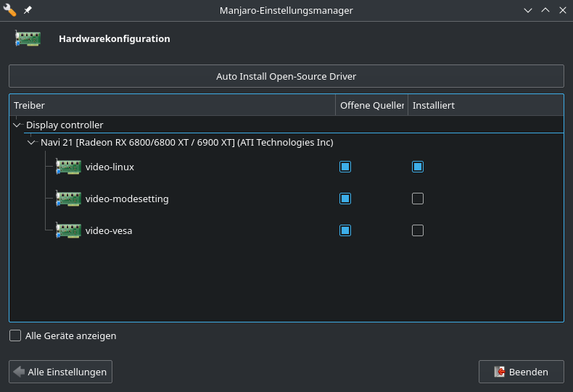Screen dimensions: 573x392
Task: Toggle Offene Quellen checkbox for video-linux
Action: (345, 167)
